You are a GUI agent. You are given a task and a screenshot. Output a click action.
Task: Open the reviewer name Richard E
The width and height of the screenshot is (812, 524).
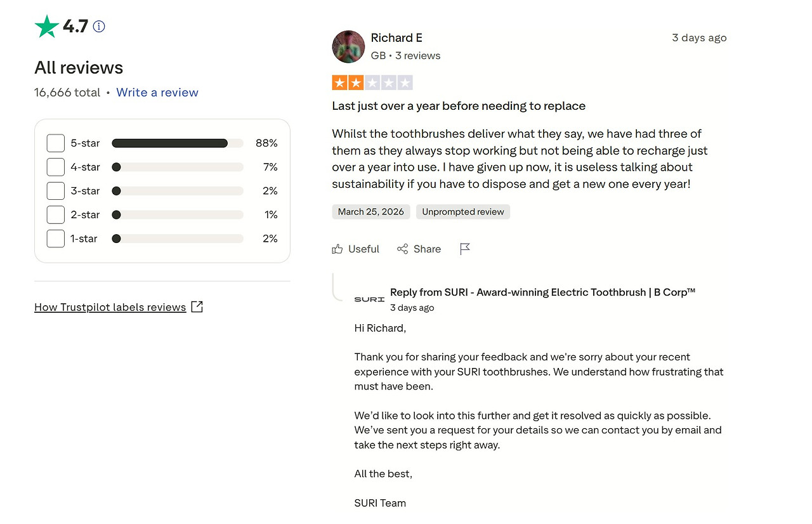click(x=396, y=38)
